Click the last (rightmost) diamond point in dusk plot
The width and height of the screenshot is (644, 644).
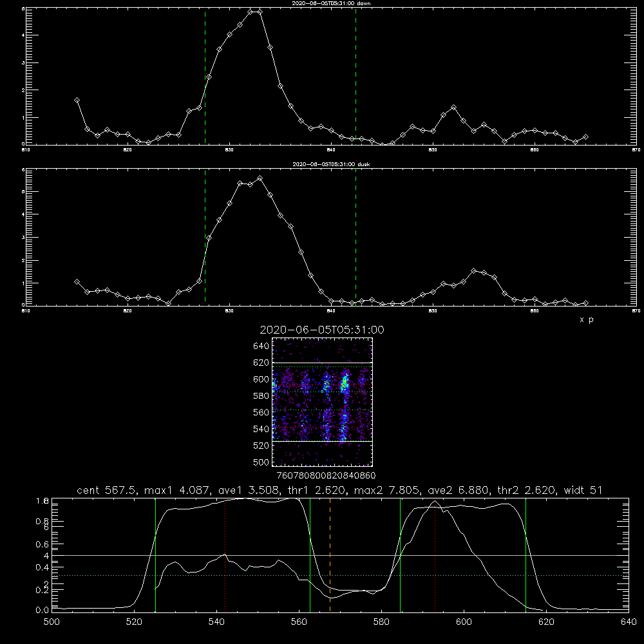click(x=585, y=303)
